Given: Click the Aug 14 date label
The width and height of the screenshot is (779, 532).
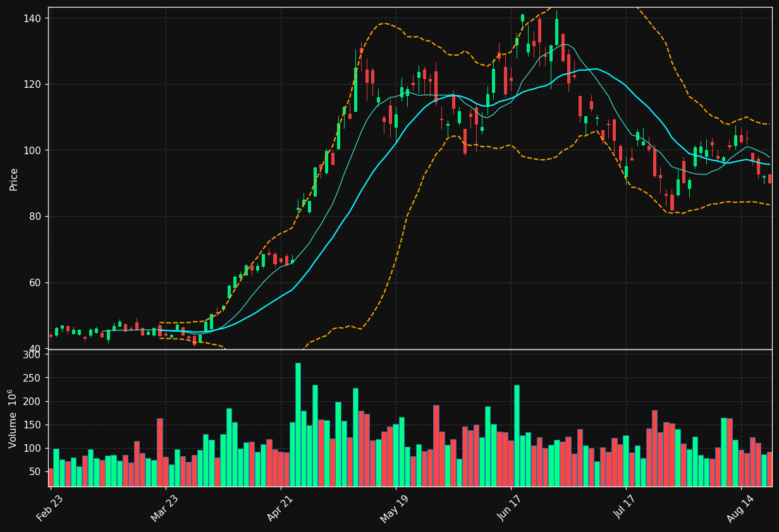Looking at the screenshot, I should (x=740, y=507).
